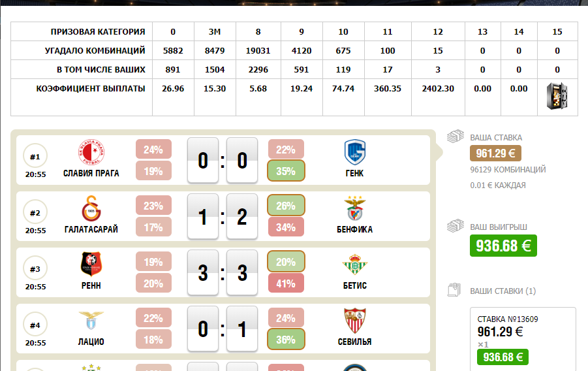Screen dimensions: 588x371
Task: Click the brown 961.29 € stake badge
Action: [495, 153]
